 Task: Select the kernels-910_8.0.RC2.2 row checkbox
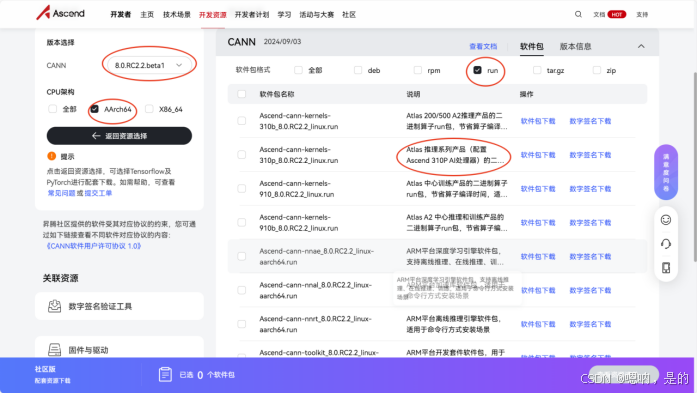coord(241,188)
